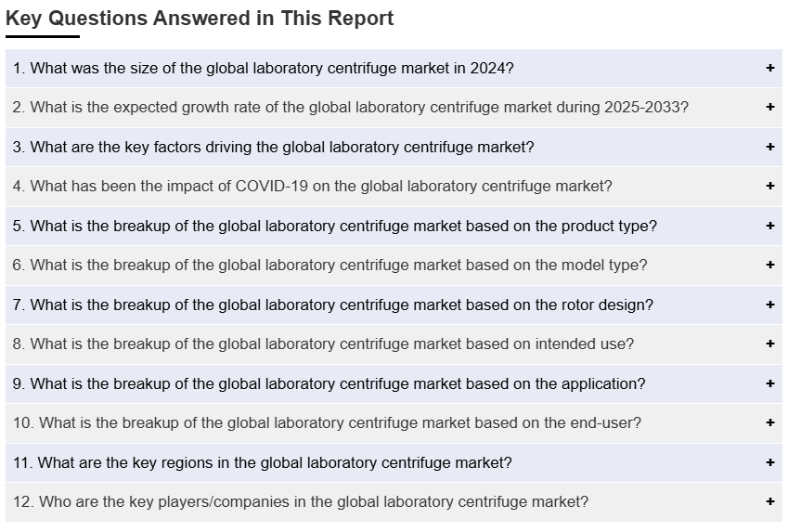
Task: Click the question text about rotor design breakup
Action: point(332,305)
